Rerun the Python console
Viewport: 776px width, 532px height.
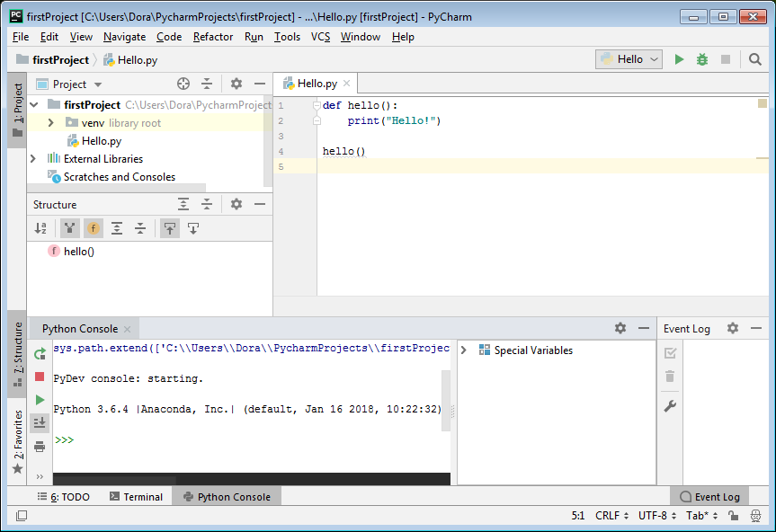click(40, 354)
